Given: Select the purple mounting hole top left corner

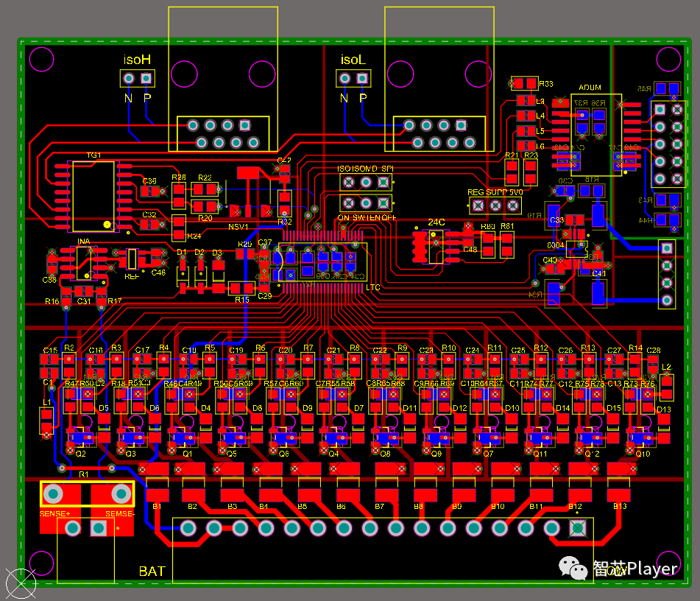Looking at the screenshot, I should click(42, 58).
